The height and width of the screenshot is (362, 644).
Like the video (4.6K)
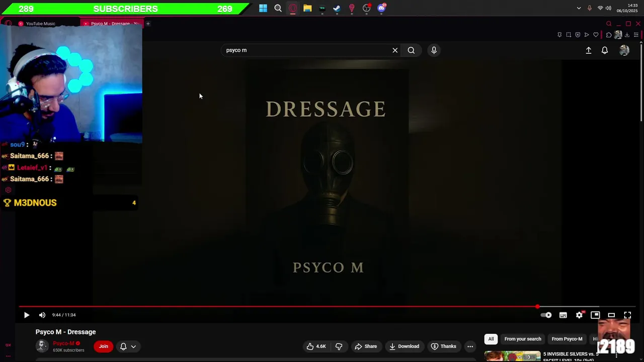coord(316,346)
